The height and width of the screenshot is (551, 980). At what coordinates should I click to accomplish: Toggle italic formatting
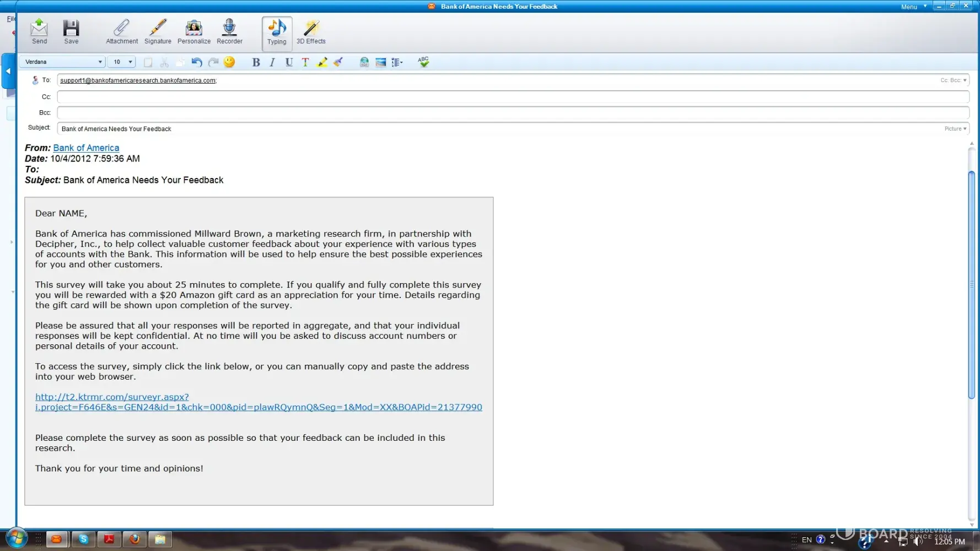(272, 62)
